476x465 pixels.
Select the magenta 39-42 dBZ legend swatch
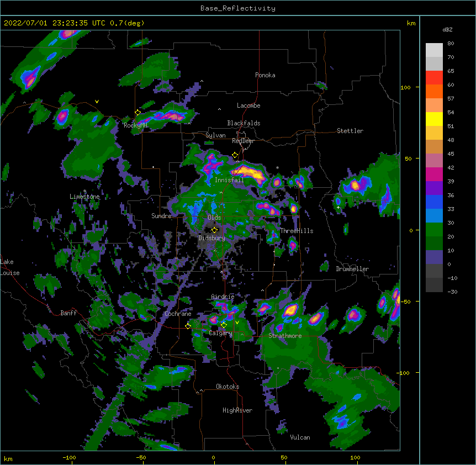[x=434, y=174]
